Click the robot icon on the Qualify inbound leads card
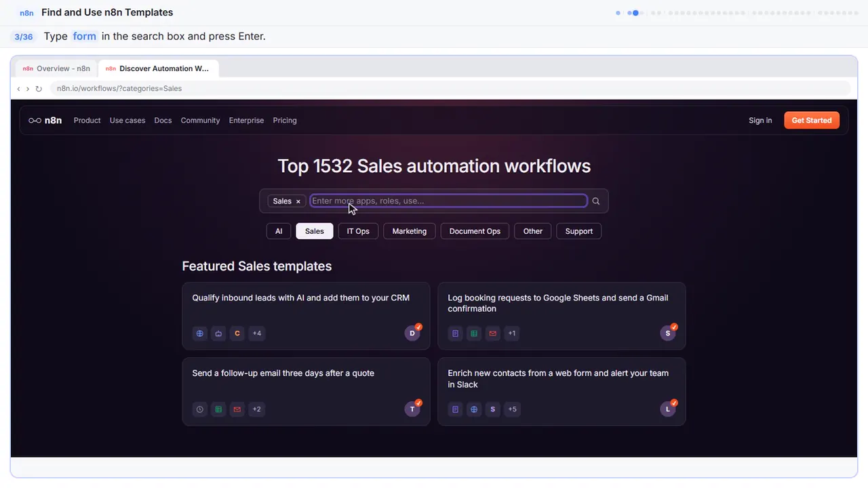This screenshot has width=868, height=488. 218,333
